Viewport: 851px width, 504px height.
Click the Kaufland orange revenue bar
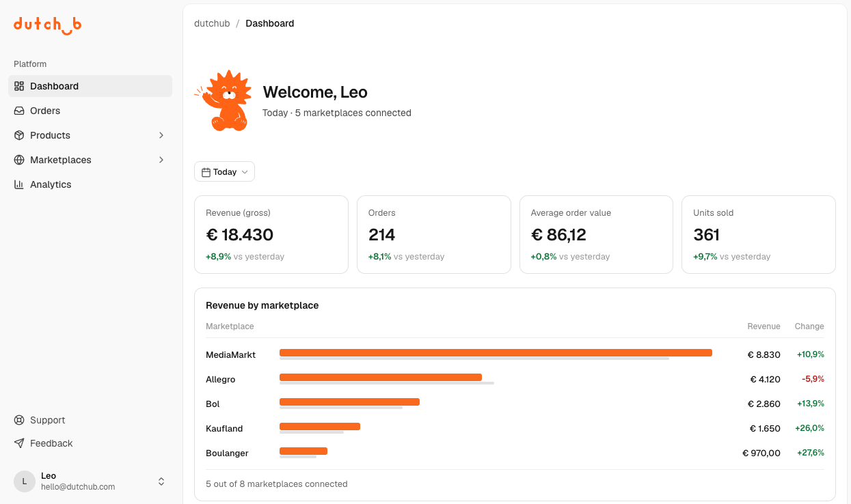pos(320,426)
